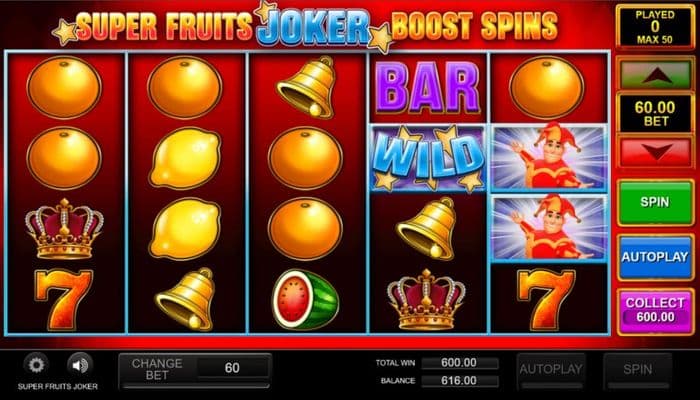This screenshot has height=400, width=700.
Task: Click the green SPIN button
Action: click(x=655, y=202)
